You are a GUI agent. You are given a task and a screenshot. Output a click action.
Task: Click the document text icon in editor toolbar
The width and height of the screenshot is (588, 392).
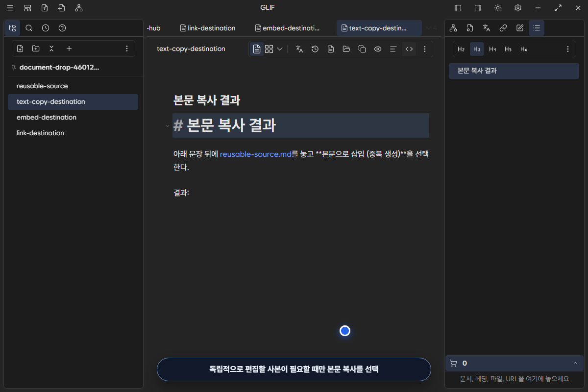(x=331, y=49)
